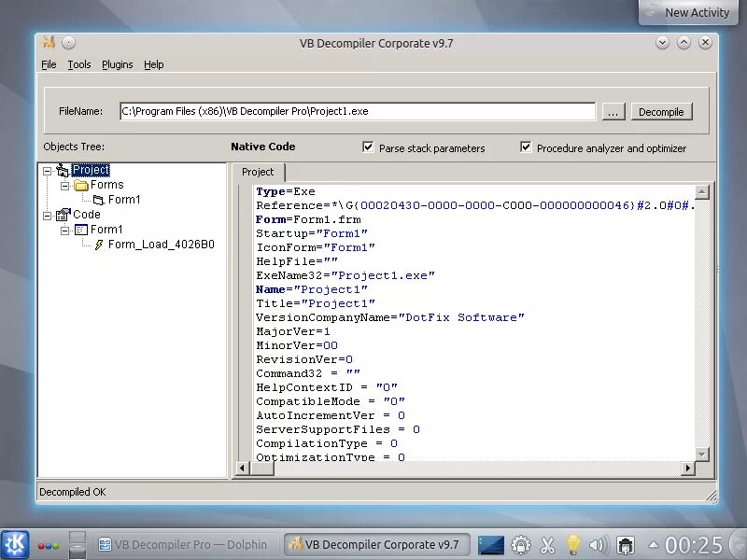Screen dimensions: 747x560
Task: Click VB Decompiler Corporate v9.7 taskbar entry
Action: click(x=377, y=544)
